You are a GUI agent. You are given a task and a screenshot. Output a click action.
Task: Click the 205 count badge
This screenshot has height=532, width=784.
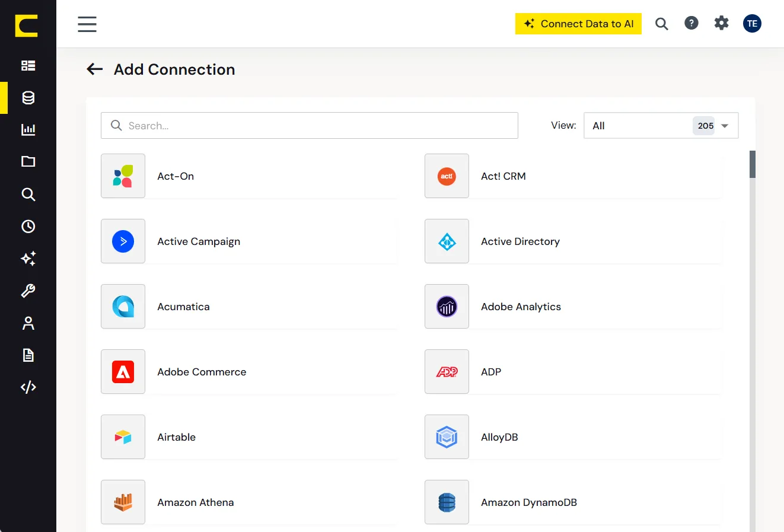pyautogui.click(x=704, y=126)
